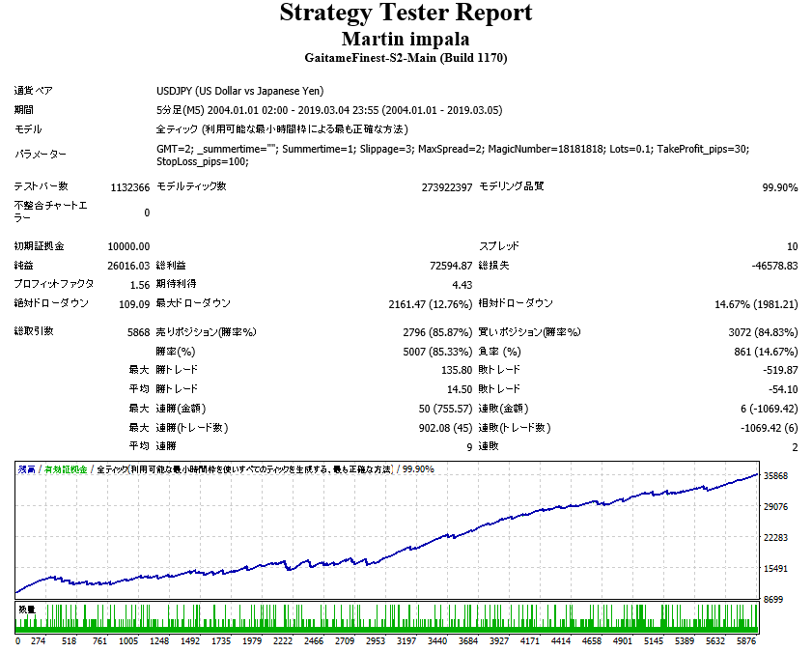The width and height of the screenshot is (812, 652).
Task: Select test bar count 1132366
Action: pos(130,187)
